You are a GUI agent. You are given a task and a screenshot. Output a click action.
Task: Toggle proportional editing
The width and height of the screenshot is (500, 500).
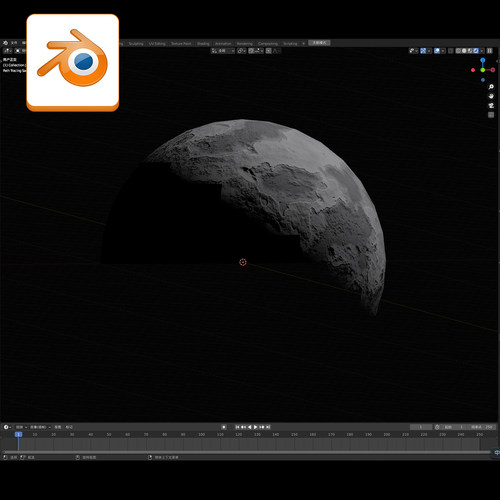pos(268,51)
